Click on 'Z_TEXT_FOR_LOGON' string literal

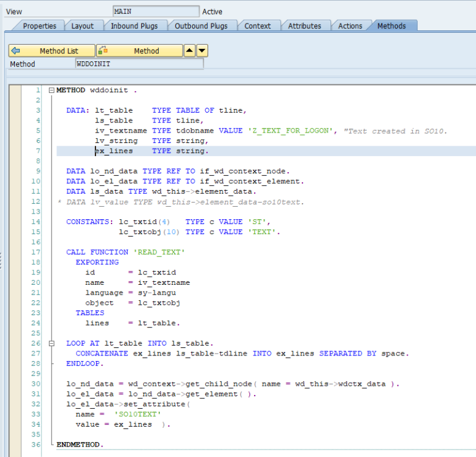click(290, 131)
